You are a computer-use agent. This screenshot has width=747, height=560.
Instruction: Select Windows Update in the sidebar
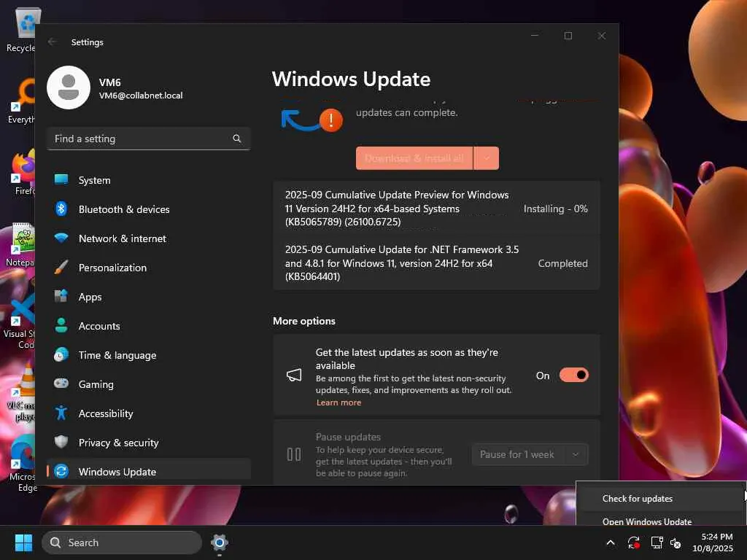[x=149, y=472]
